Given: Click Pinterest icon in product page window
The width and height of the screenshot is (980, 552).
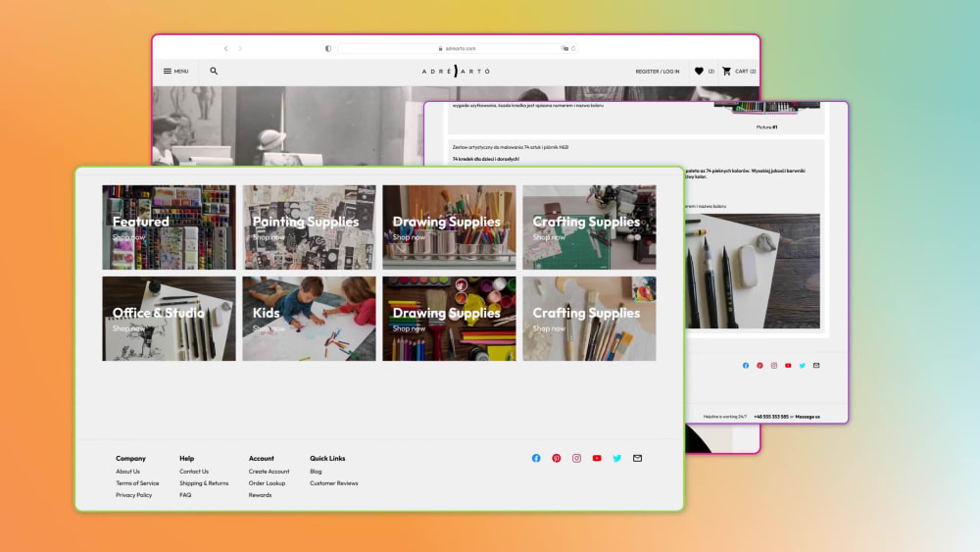Looking at the screenshot, I should [760, 366].
